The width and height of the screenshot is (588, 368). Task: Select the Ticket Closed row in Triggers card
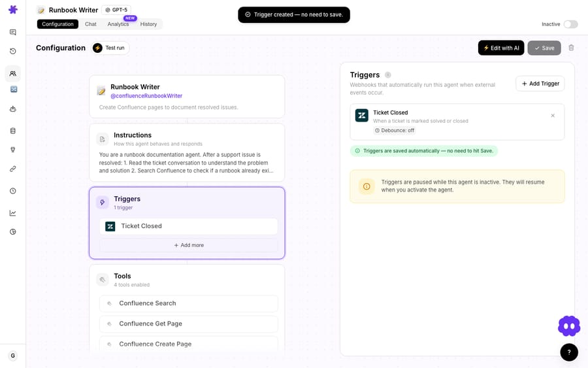(x=189, y=226)
